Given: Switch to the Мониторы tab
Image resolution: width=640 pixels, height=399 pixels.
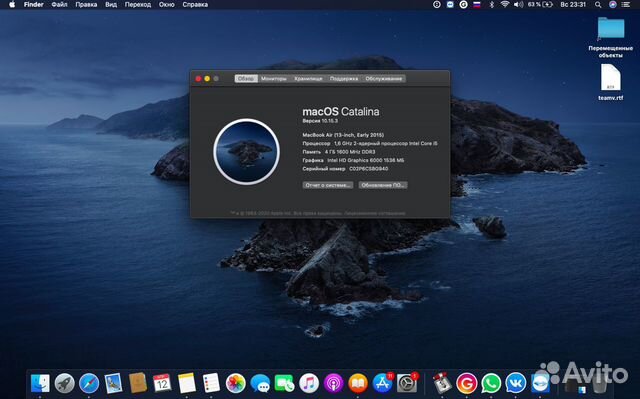Looking at the screenshot, I should (x=274, y=79).
